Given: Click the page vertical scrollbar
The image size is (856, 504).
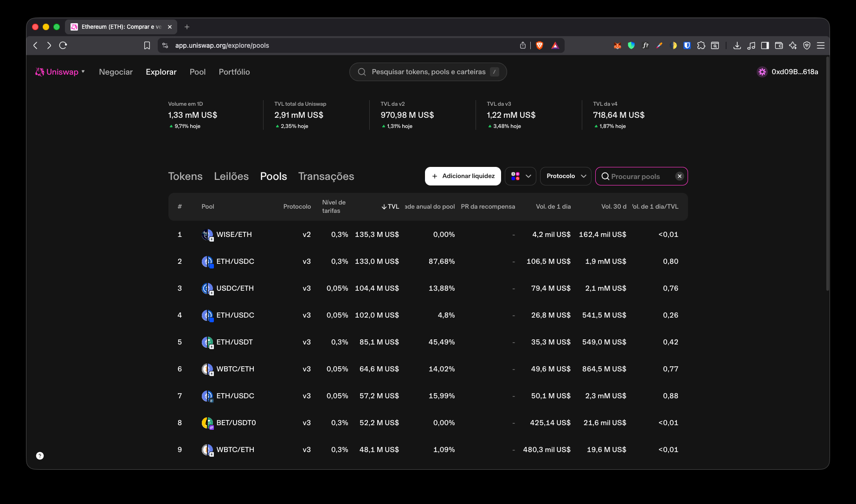Looking at the screenshot, I should coord(827,174).
